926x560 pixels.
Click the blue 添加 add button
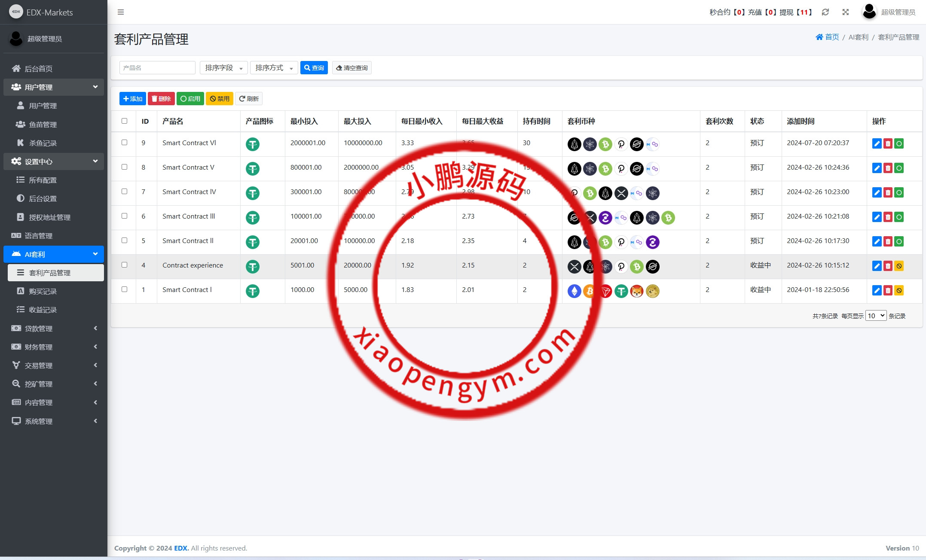(132, 99)
